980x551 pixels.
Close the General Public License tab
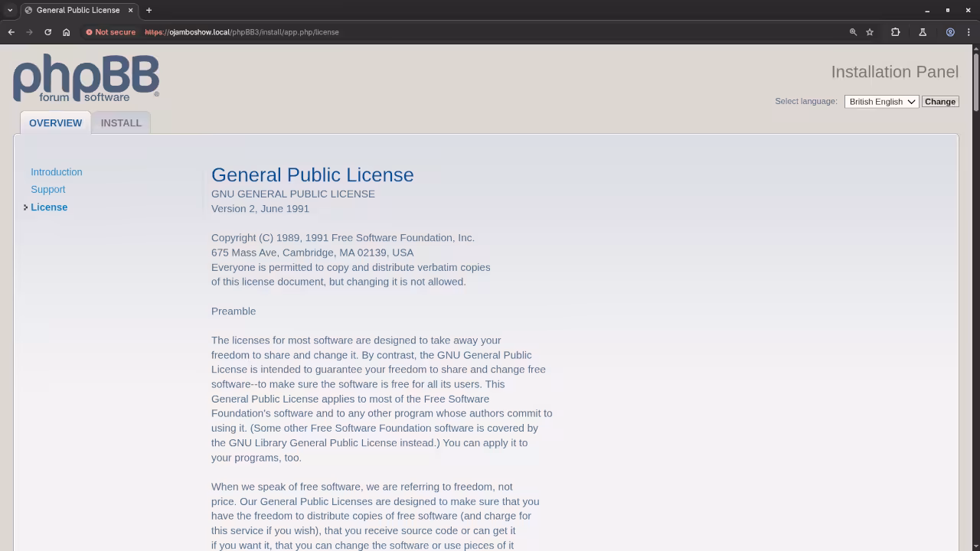[x=130, y=10]
